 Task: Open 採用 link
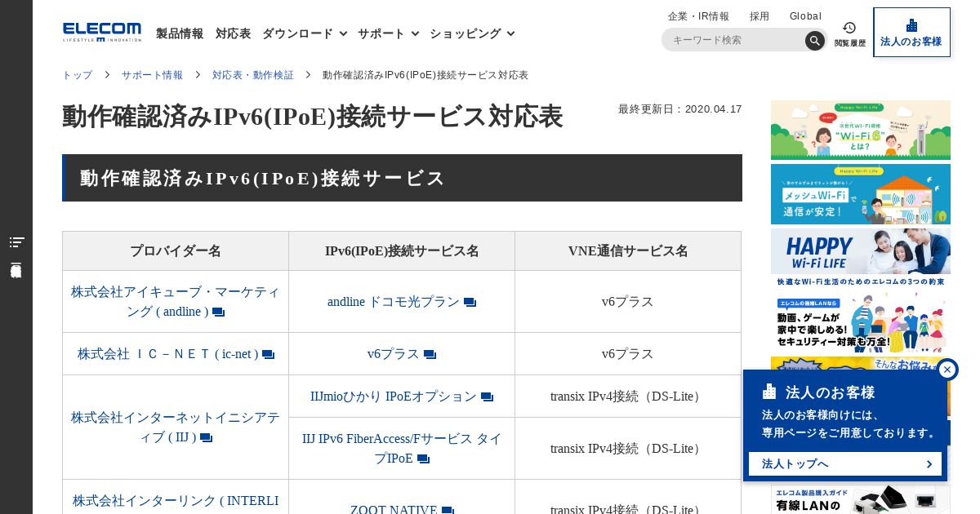(x=759, y=16)
